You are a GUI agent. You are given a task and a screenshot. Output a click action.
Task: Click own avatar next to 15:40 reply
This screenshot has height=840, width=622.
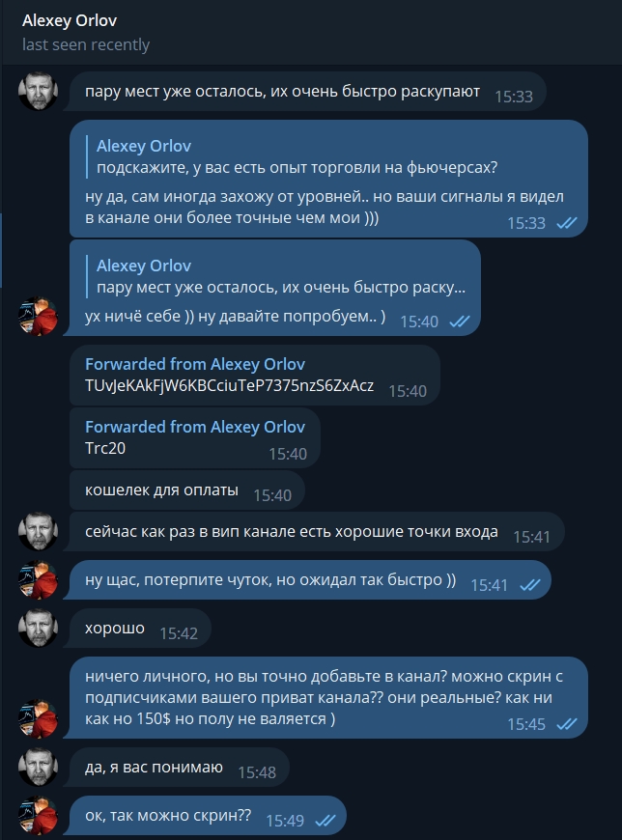[38, 316]
